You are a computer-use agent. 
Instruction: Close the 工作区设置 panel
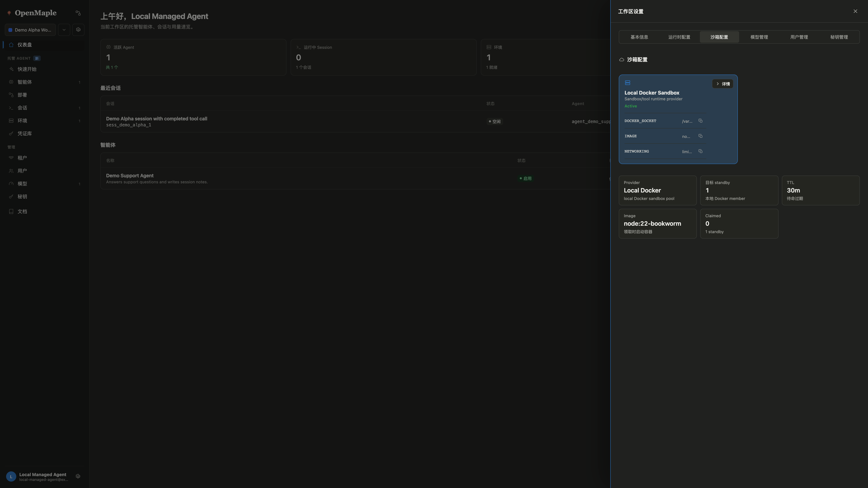(855, 11)
